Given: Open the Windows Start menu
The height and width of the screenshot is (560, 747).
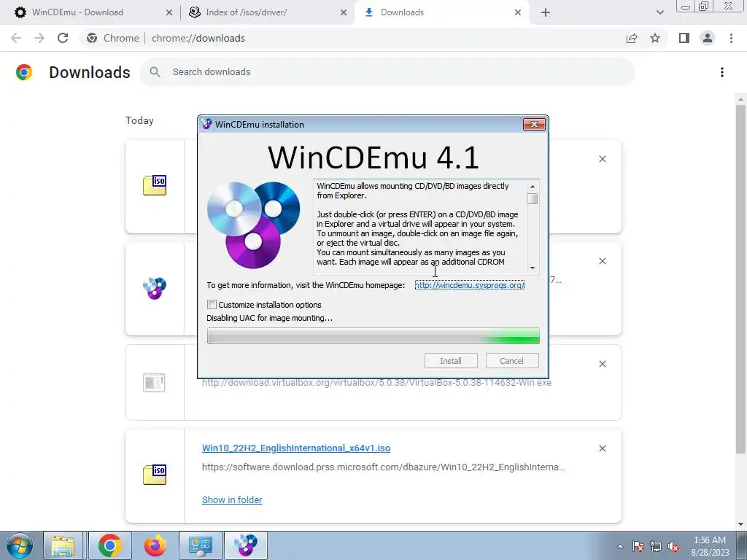Looking at the screenshot, I should [19, 545].
